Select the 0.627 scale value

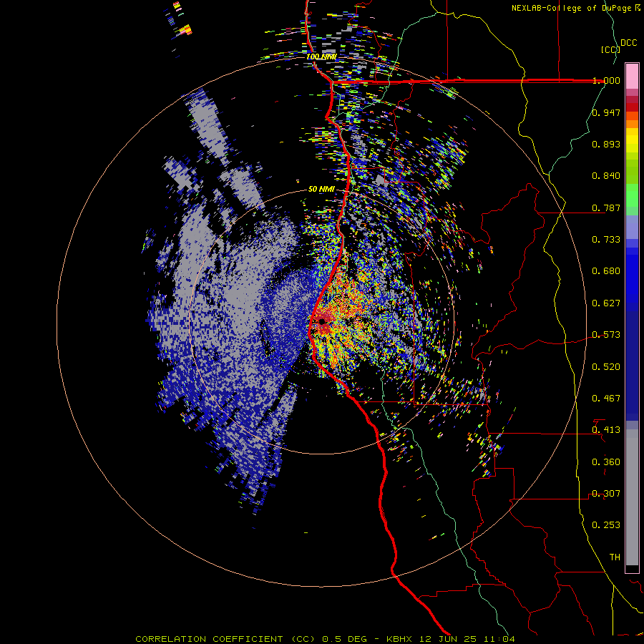[x=606, y=303]
